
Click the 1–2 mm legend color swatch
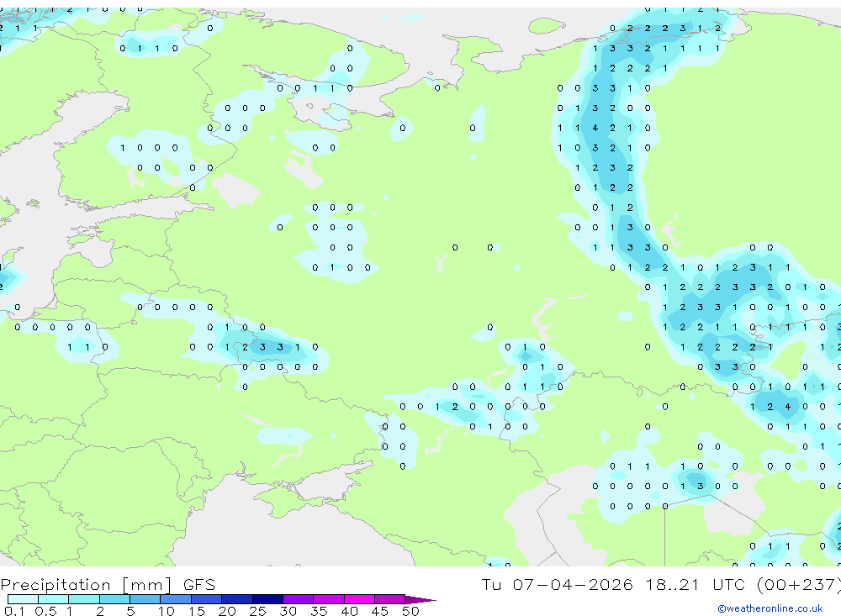(83, 599)
